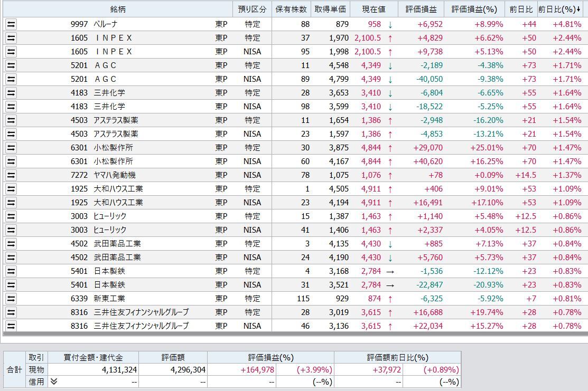Screen dimensions: 588x391
Task: Expand the 信用 row double chevron
Action: (x=54, y=382)
